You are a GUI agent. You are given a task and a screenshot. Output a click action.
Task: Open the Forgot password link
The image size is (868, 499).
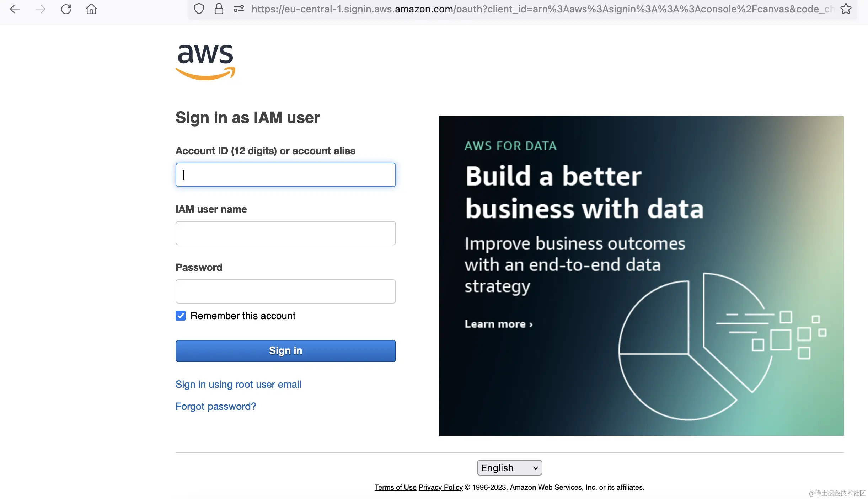(x=216, y=407)
